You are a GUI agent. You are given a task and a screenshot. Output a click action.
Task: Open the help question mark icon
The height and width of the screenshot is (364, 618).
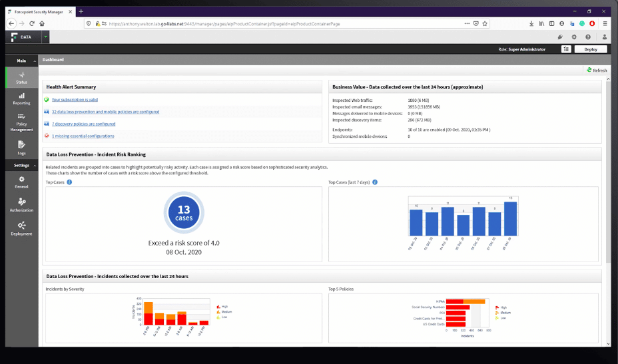pyautogui.click(x=587, y=37)
